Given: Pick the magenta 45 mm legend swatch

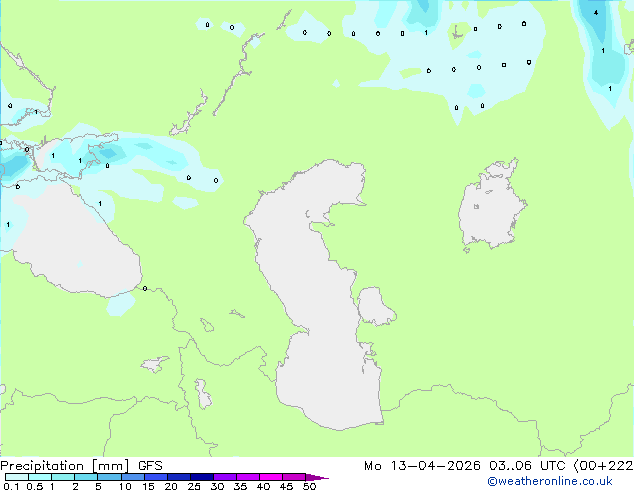Looking at the screenshot, I should tap(294, 477).
